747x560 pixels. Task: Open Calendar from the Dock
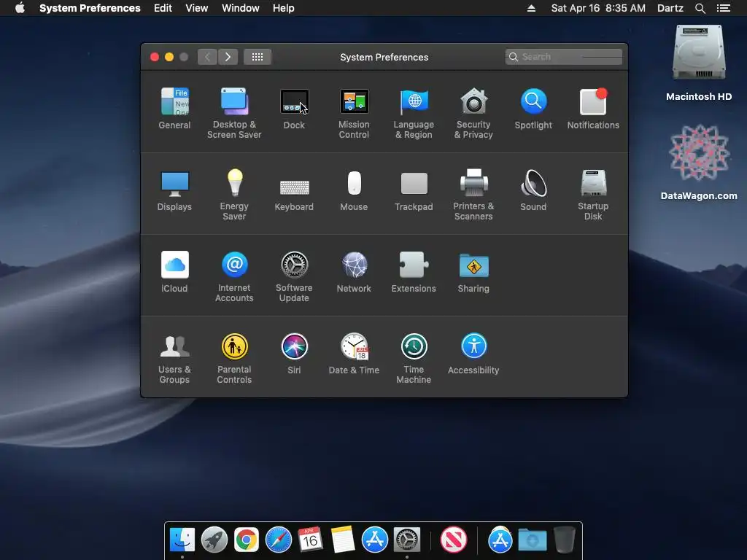[310, 540]
